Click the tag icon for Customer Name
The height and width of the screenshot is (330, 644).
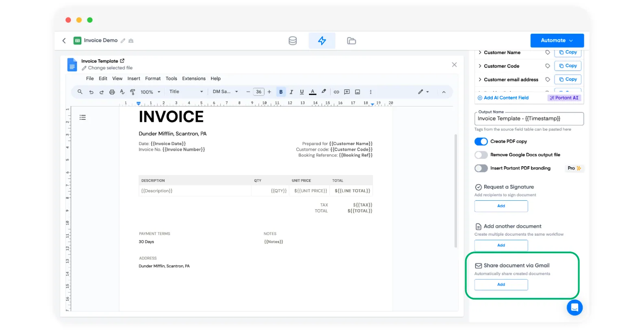coord(548,52)
